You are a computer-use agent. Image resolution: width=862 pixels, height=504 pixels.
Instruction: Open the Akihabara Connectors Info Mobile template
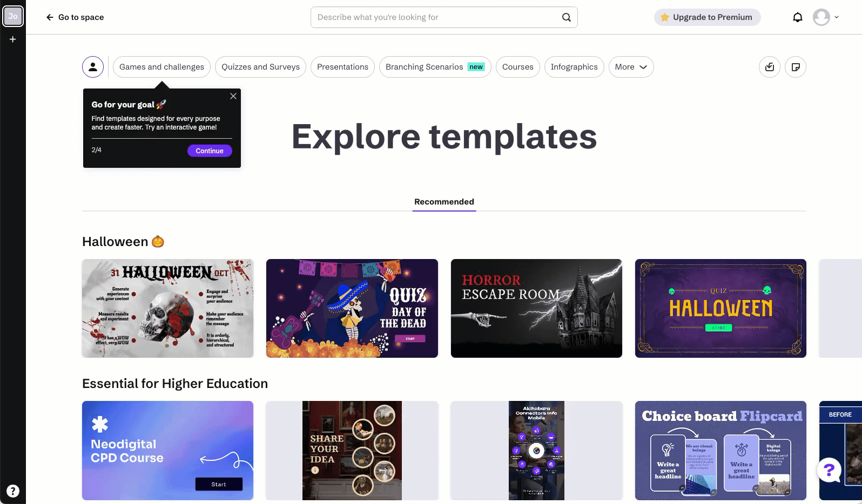[x=536, y=451]
